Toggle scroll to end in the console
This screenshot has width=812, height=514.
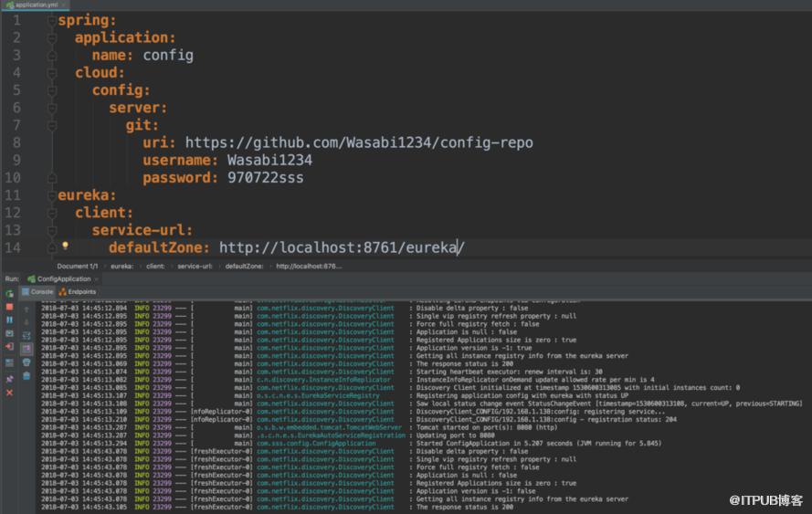tap(26, 349)
